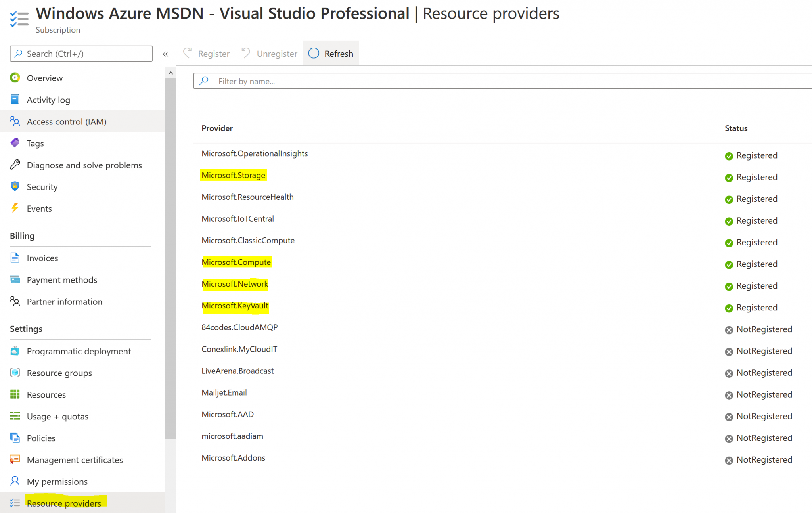Select the Tags label icon

pyautogui.click(x=15, y=143)
